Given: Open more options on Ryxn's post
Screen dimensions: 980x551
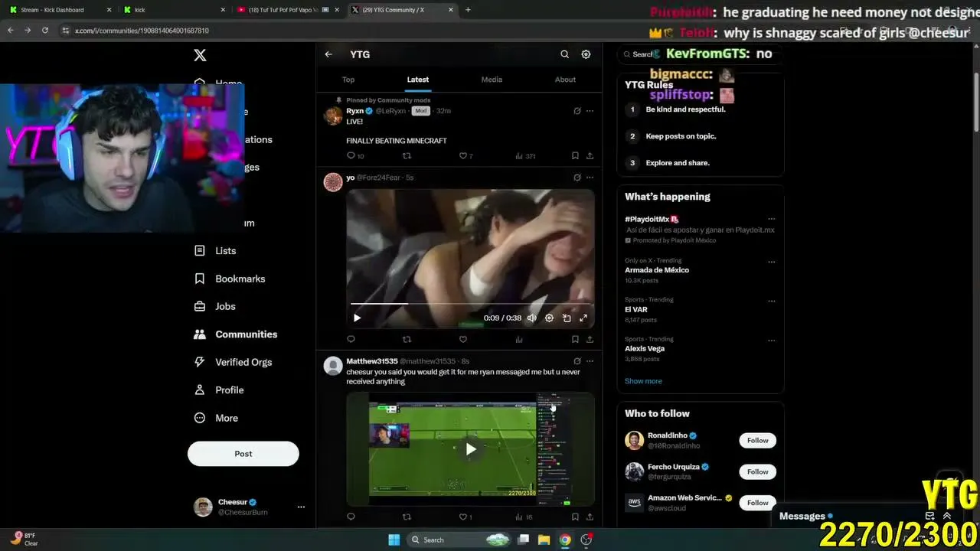Looking at the screenshot, I should (x=590, y=111).
